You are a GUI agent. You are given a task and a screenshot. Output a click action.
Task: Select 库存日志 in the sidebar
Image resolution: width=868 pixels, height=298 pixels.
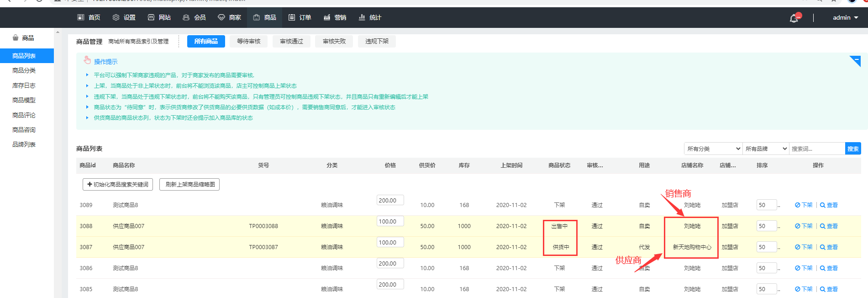(24, 85)
